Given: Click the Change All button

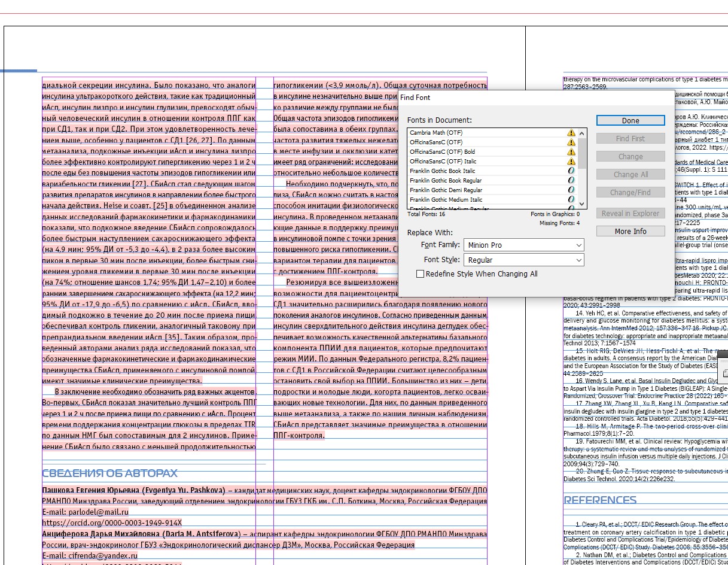Looking at the screenshot, I should click(630, 175).
